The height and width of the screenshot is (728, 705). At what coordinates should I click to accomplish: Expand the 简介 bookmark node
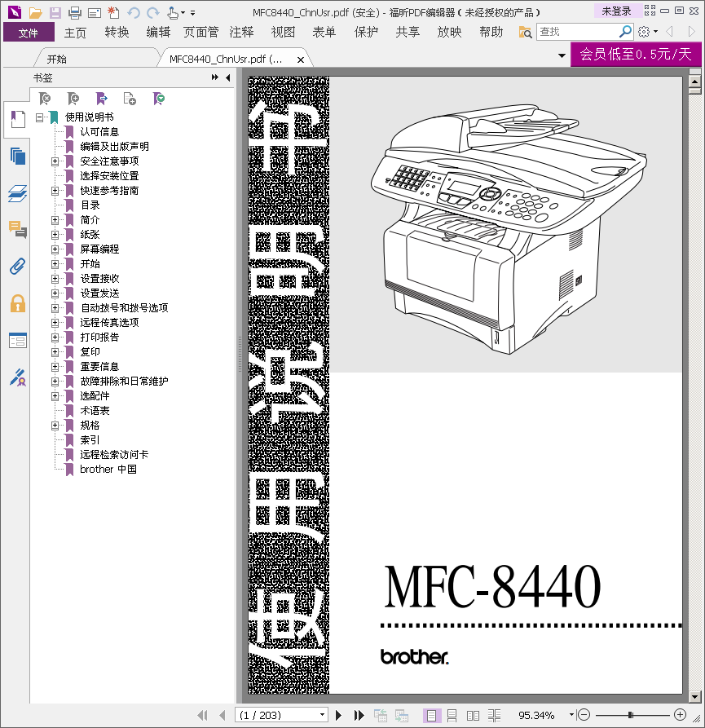point(55,220)
